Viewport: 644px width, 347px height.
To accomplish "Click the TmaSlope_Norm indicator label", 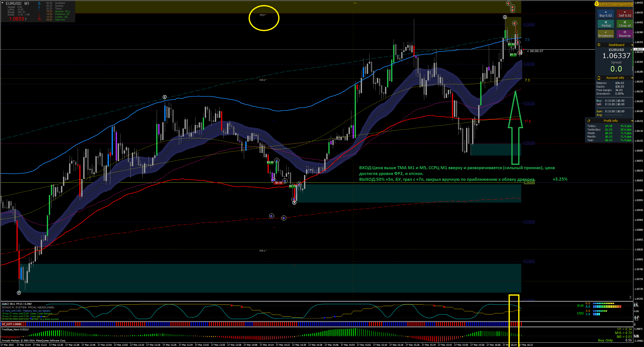I will [x=15, y=330].
